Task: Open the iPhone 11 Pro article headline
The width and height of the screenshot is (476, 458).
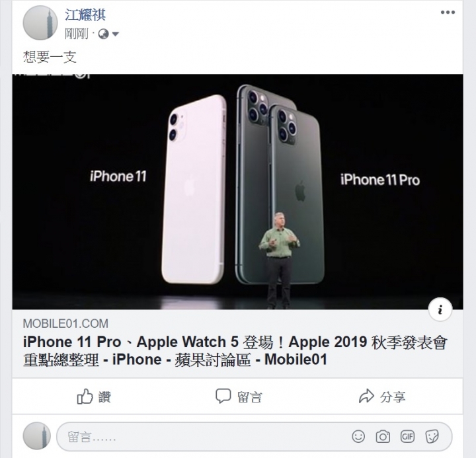Action: coord(235,350)
